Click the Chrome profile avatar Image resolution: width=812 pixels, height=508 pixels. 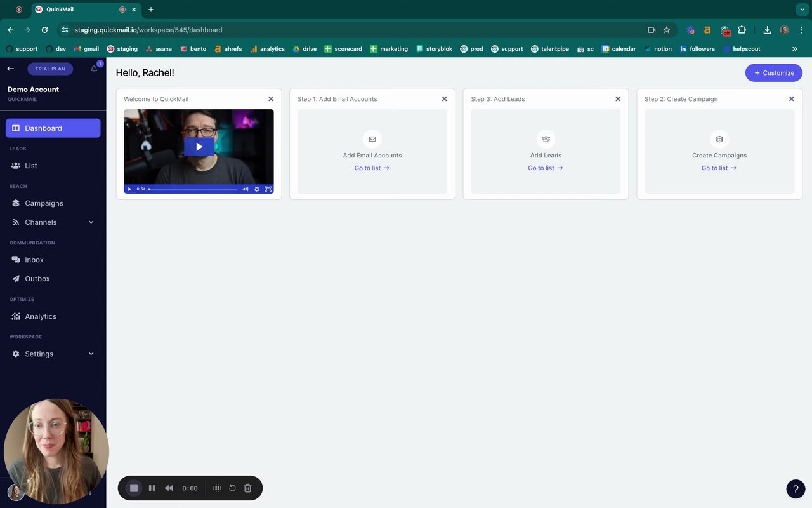click(x=785, y=30)
